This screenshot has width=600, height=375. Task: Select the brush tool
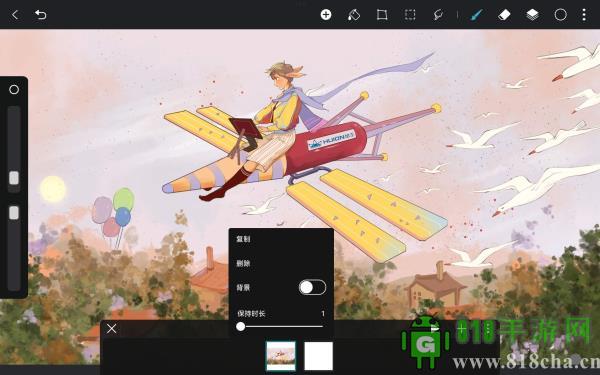tap(476, 15)
